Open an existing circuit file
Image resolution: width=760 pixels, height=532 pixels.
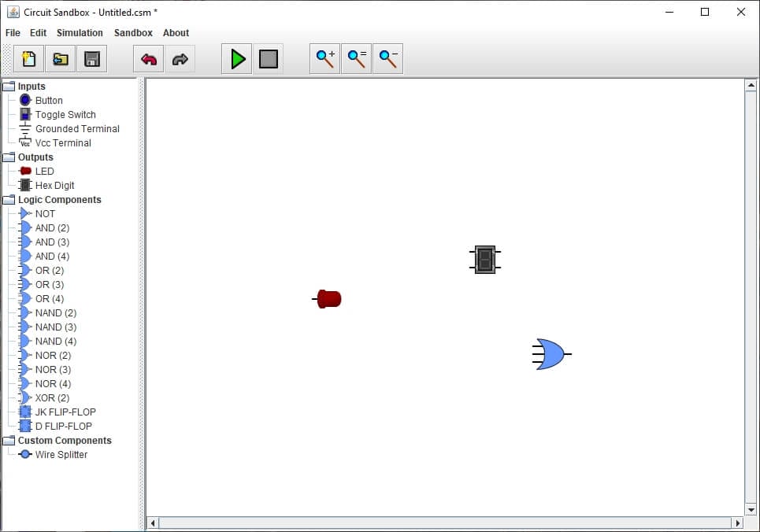60,58
